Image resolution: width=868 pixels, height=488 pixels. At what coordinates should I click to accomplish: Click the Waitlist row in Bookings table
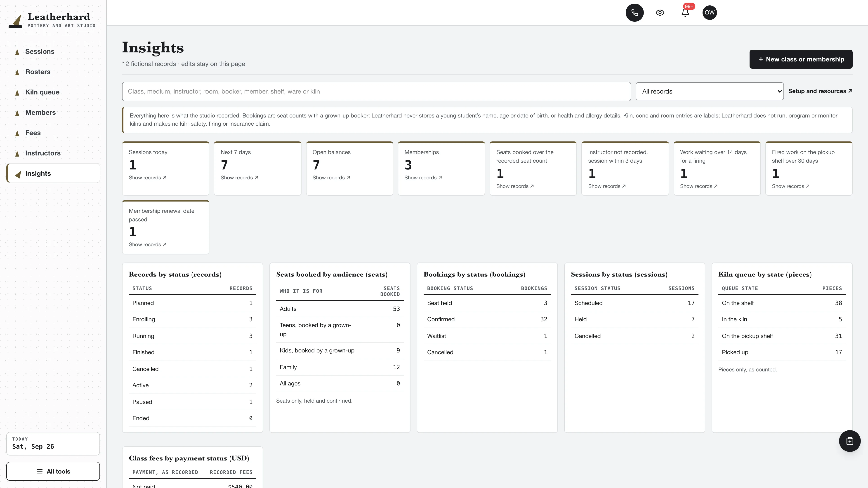coord(487,336)
